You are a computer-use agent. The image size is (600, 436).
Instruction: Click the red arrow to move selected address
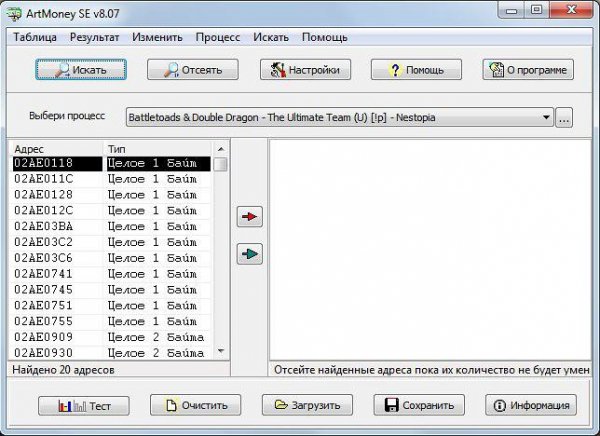click(249, 217)
